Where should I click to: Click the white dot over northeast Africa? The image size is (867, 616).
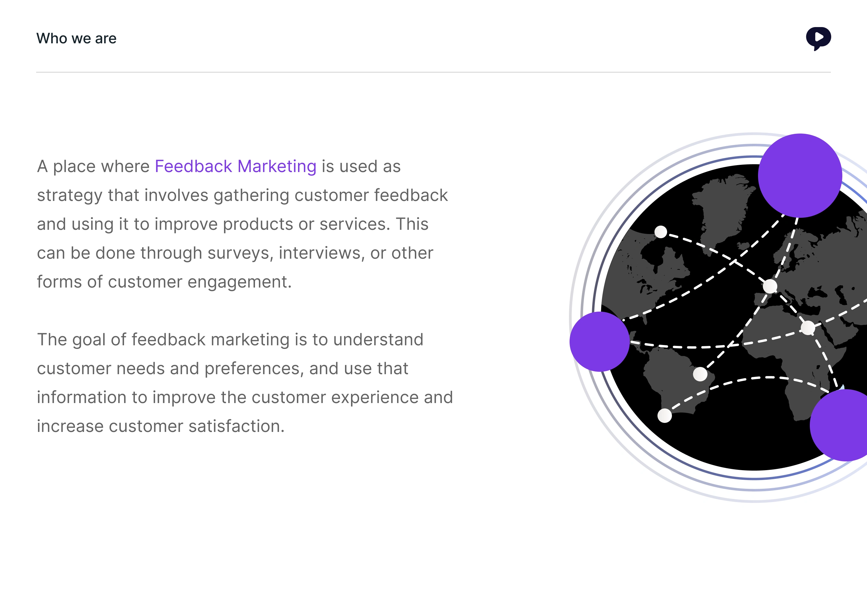[807, 328]
